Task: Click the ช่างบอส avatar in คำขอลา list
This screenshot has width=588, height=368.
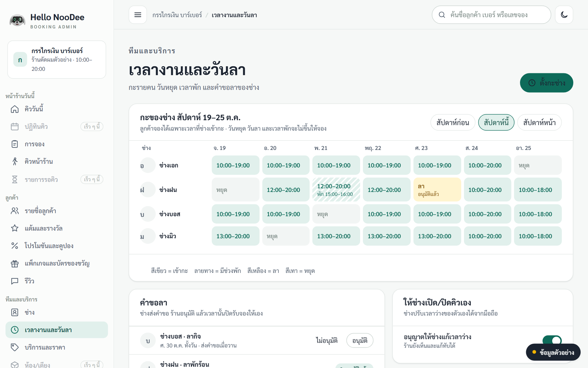Action: click(x=148, y=340)
